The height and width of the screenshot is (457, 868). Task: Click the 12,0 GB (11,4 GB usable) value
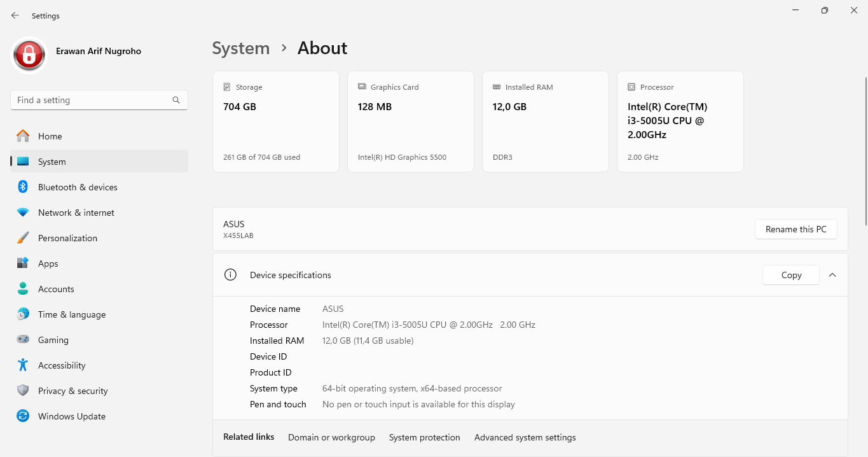368,341
